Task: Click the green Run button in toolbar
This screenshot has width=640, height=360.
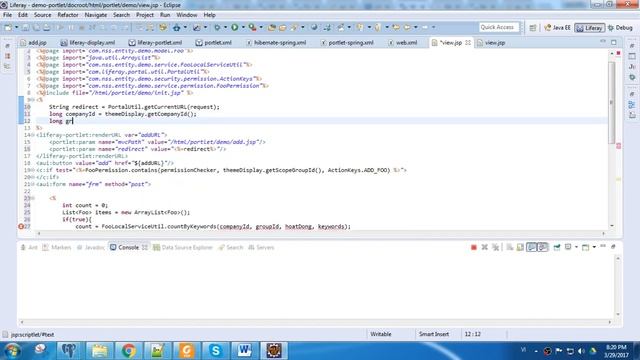Action: point(235,27)
